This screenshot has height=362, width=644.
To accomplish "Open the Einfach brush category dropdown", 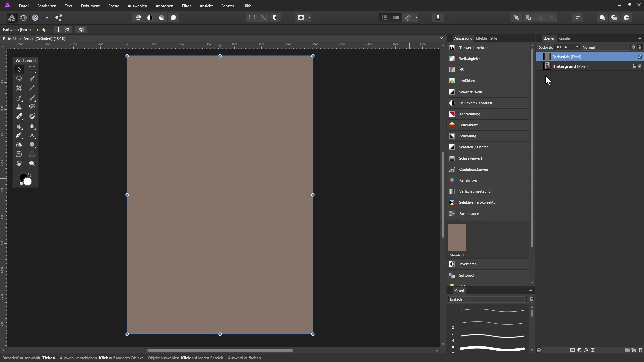I will [x=487, y=299].
